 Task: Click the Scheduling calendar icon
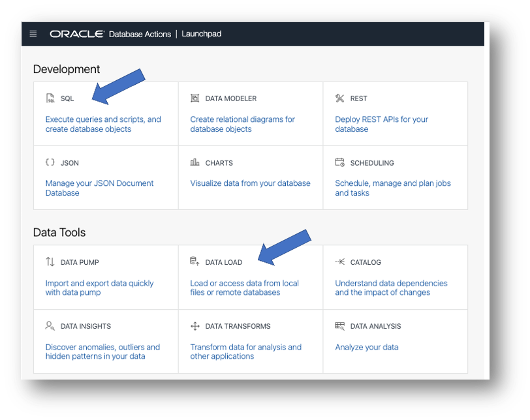click(x=341, y=162)
